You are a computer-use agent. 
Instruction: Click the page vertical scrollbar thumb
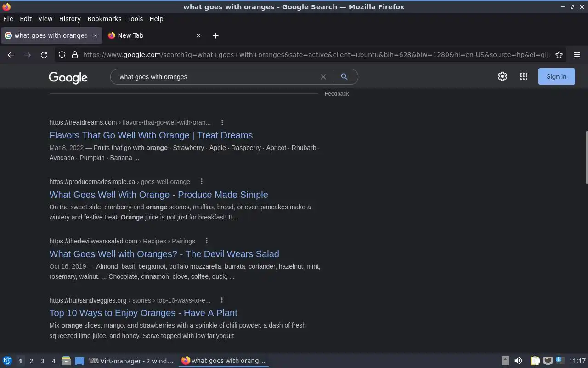[586, 157]
